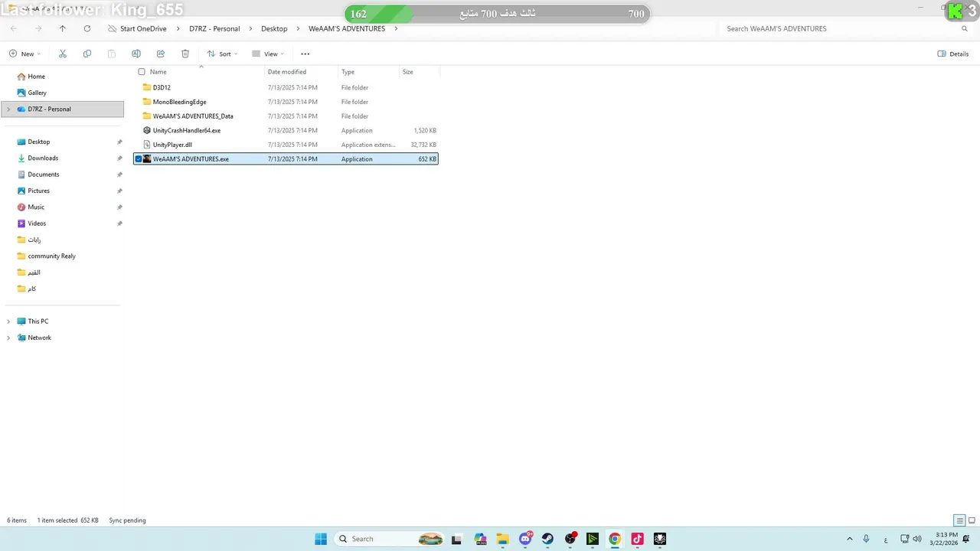This screenshot has height=551, width=980.
Task: Navigate back with the back arrow
Action: tap(14, 28)
